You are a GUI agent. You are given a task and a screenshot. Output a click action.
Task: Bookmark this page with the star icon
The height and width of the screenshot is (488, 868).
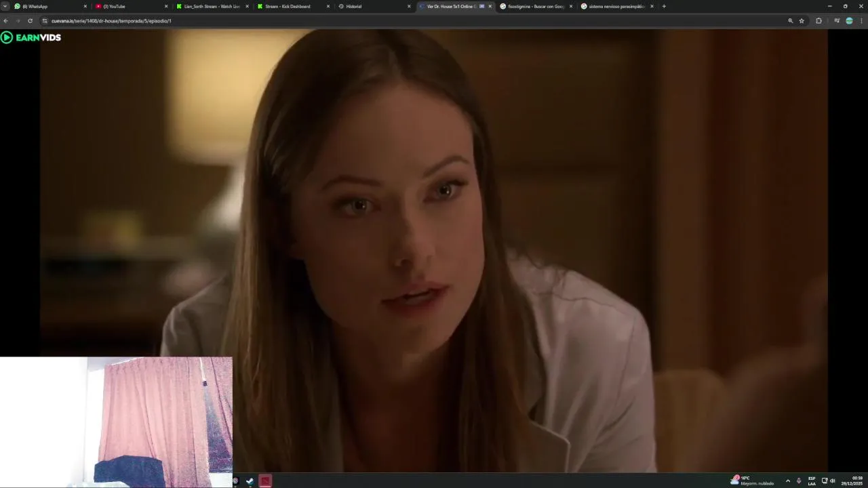click(802, 21)
